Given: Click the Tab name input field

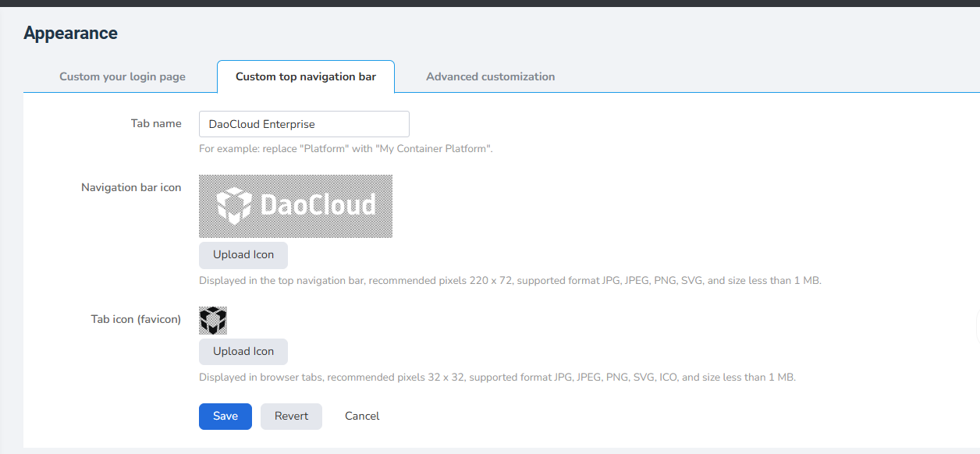Looking at the screenshot, I should tap(304, 124).
